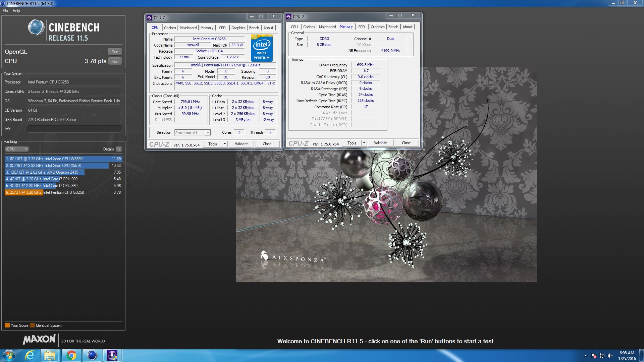Open Caches tab in right CPU-Z window

309,27
